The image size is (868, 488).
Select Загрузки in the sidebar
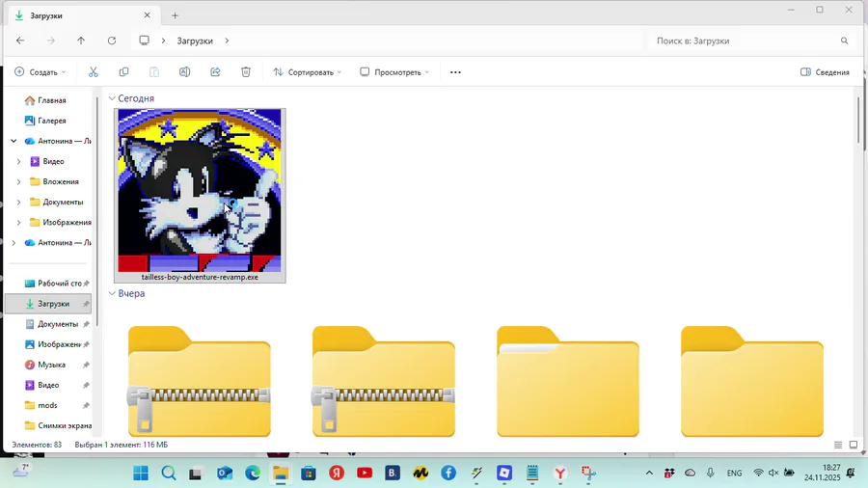49,304
